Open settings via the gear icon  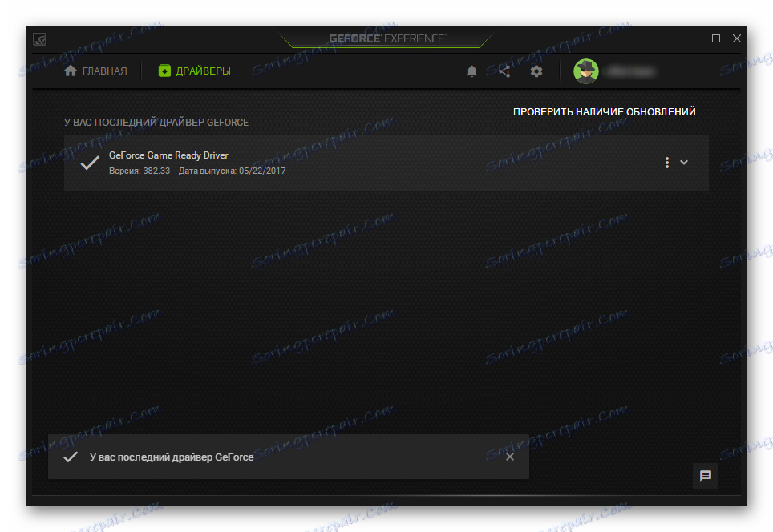(x=536, y=71)
